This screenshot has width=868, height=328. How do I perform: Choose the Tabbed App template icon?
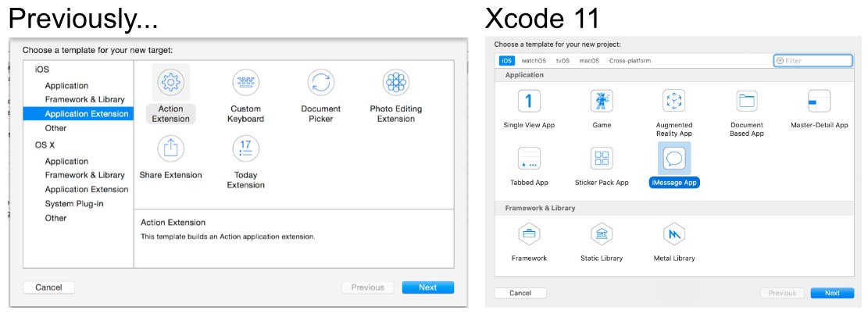point(529,159)
